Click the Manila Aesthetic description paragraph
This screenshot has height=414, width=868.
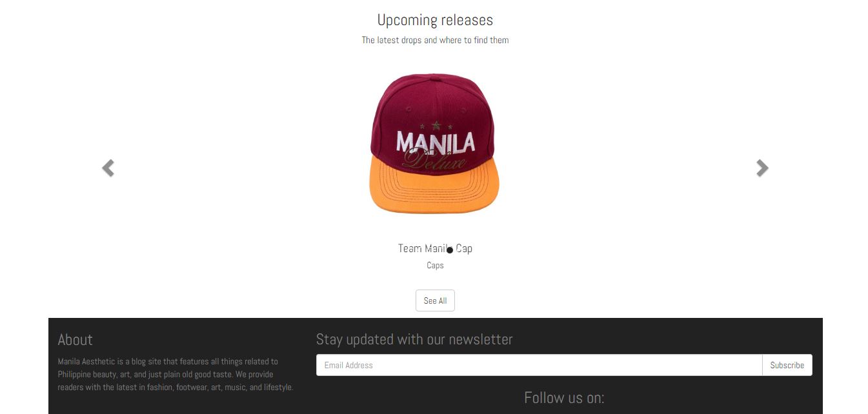176,375
